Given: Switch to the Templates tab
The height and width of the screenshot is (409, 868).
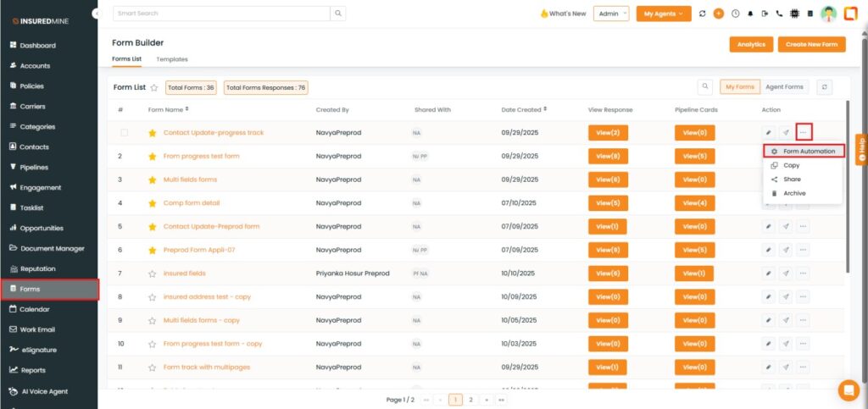Looking at the screenshot, I should (x=172, y=59).
